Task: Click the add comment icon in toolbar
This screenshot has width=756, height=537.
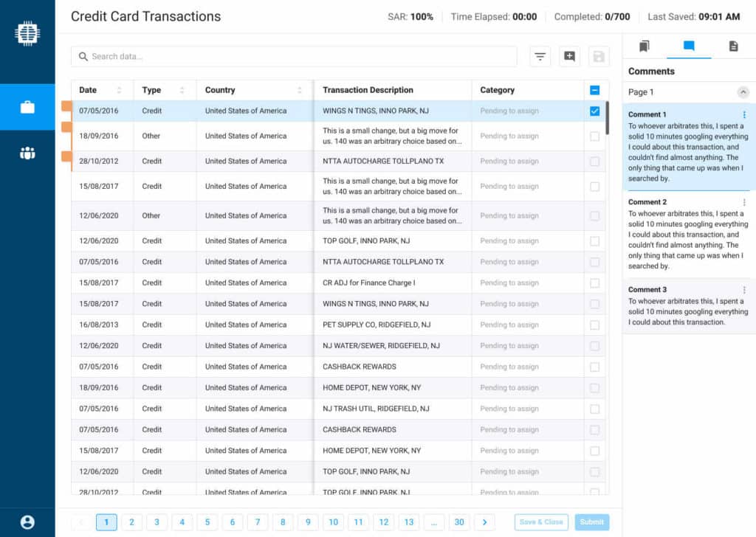Action: [569, 57]
